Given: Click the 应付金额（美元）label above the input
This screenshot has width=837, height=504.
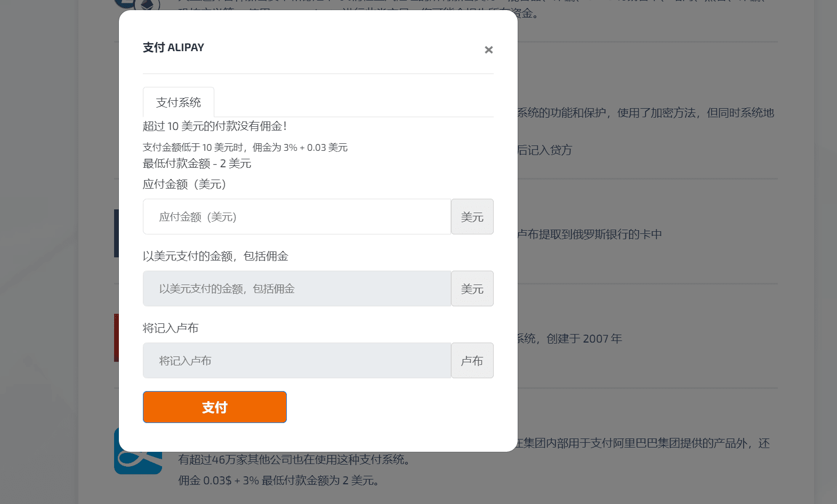Looking at the screenshot, I should click(x=184, y=184).
